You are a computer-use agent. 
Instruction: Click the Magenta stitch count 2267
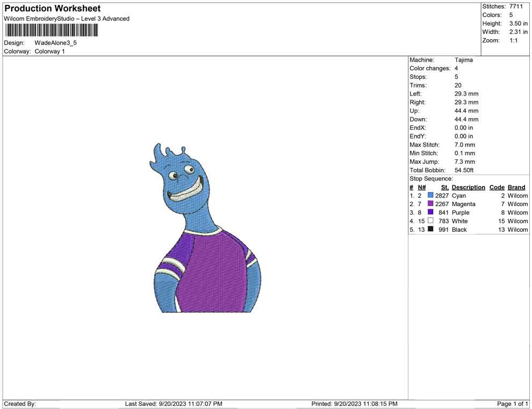442,204
